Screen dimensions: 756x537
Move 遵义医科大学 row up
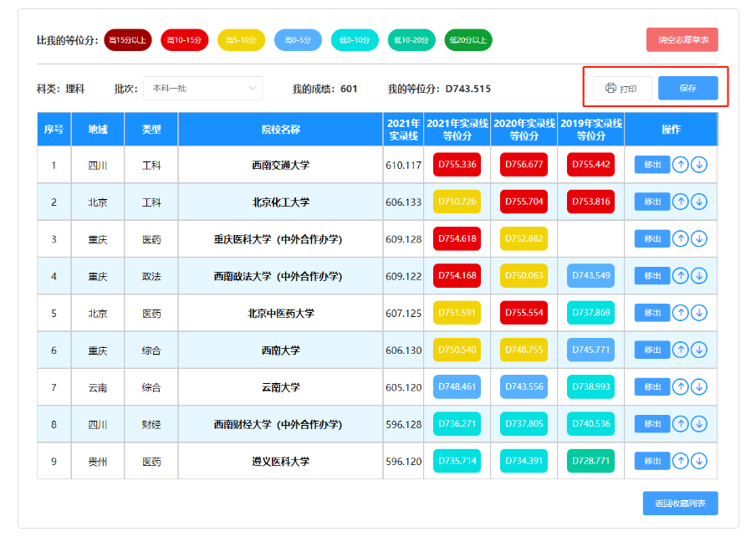(x=680, y=461)
